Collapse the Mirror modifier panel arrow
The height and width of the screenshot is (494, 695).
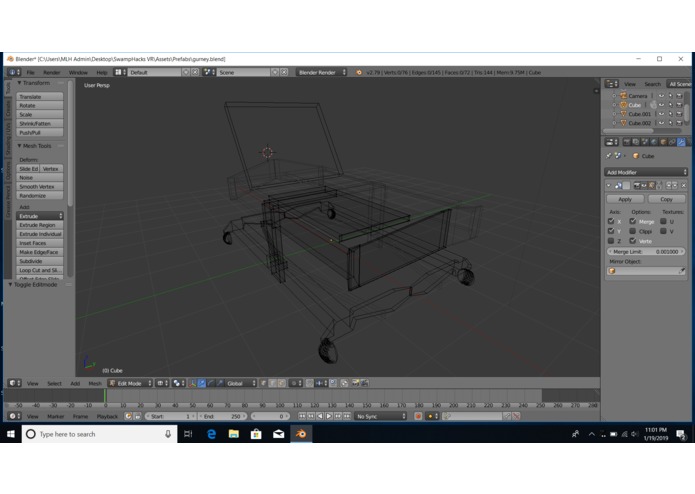[x=609, y=185]
